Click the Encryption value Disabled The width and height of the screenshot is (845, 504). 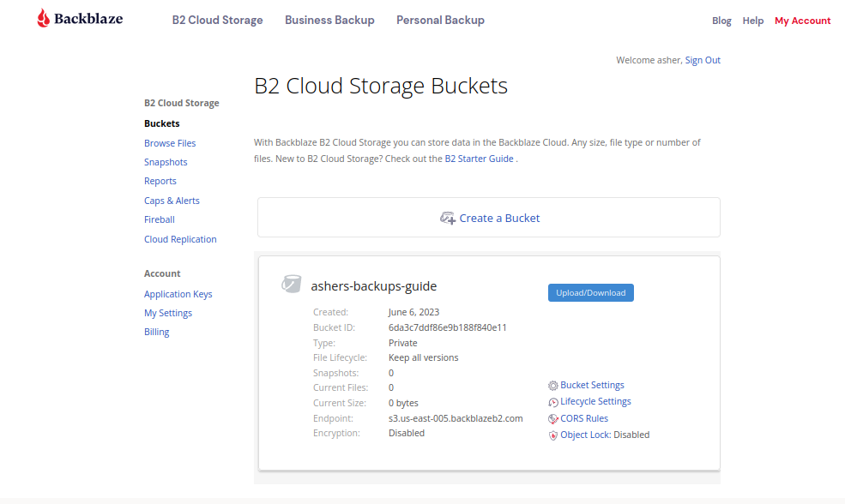407,433
